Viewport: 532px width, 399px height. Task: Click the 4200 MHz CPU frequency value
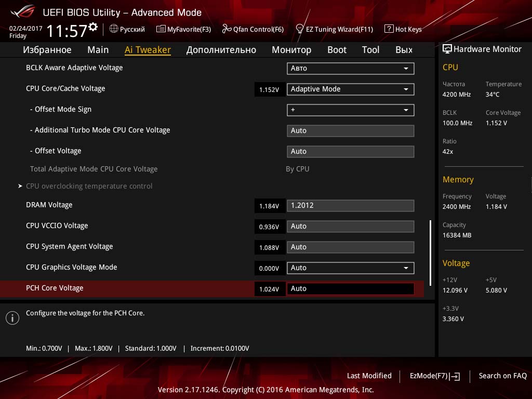point(456,95)
